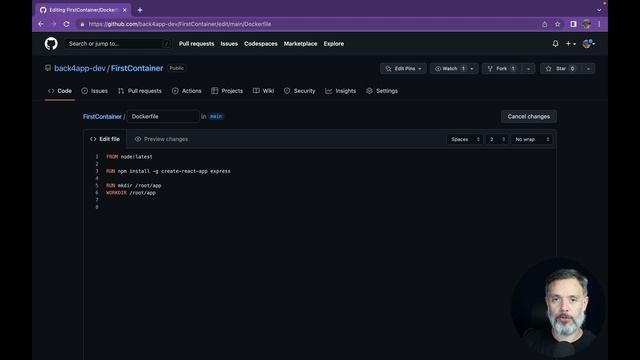Open FirstContainer breadcrumb link
This screenshot has width=640, height=360.
(x=102, y=117)
